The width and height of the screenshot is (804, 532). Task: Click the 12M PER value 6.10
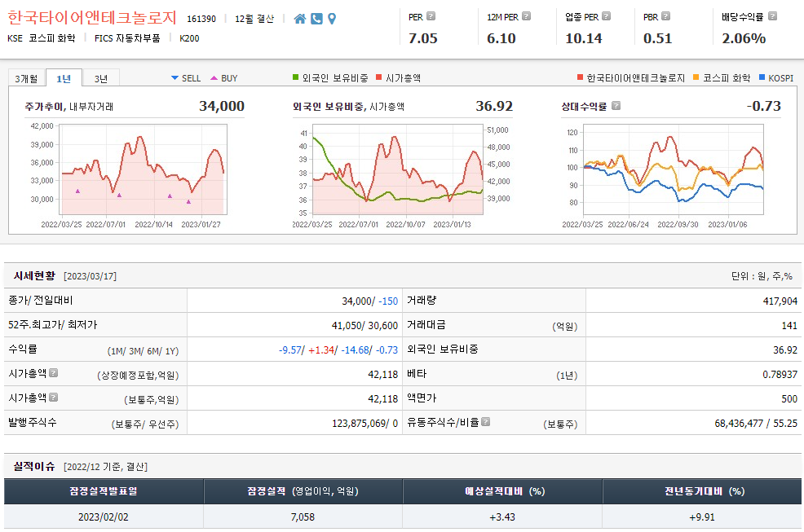click(x=501, y=38)
